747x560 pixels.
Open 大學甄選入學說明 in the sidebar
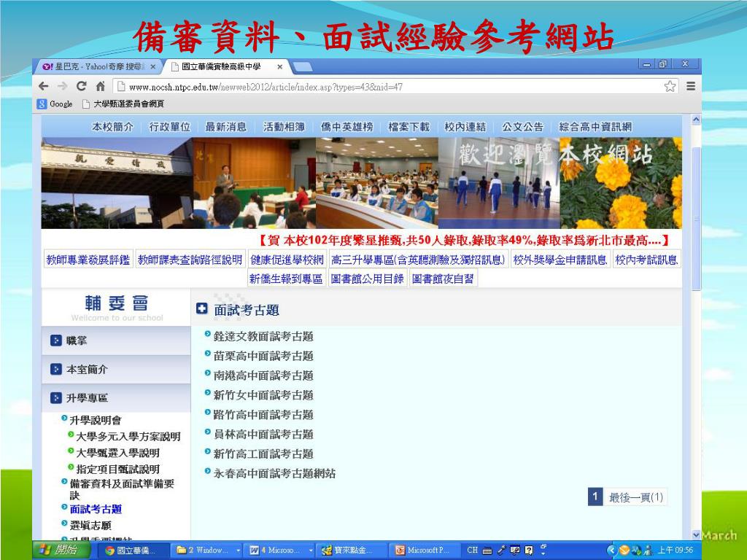[x=117, y=452]
